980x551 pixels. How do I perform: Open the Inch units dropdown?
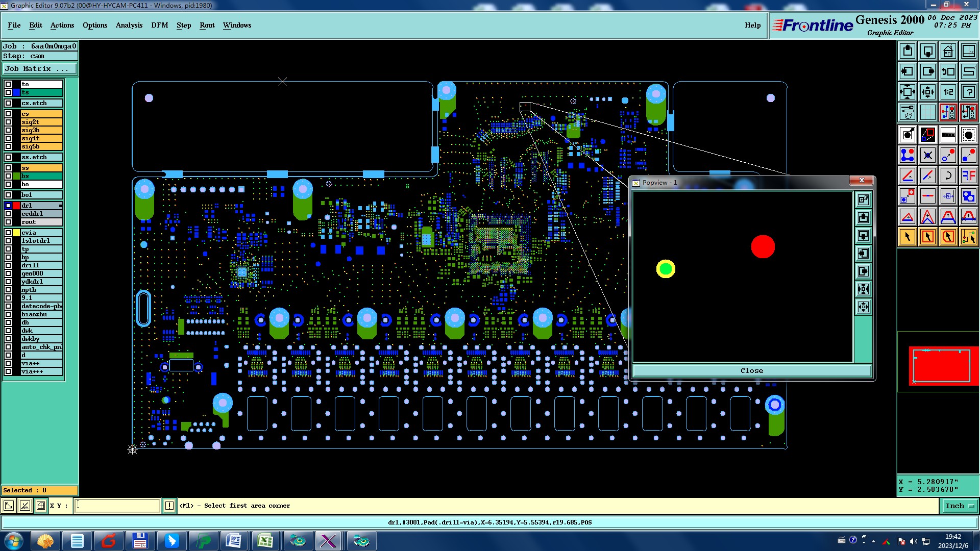click(x=960, y=506)
